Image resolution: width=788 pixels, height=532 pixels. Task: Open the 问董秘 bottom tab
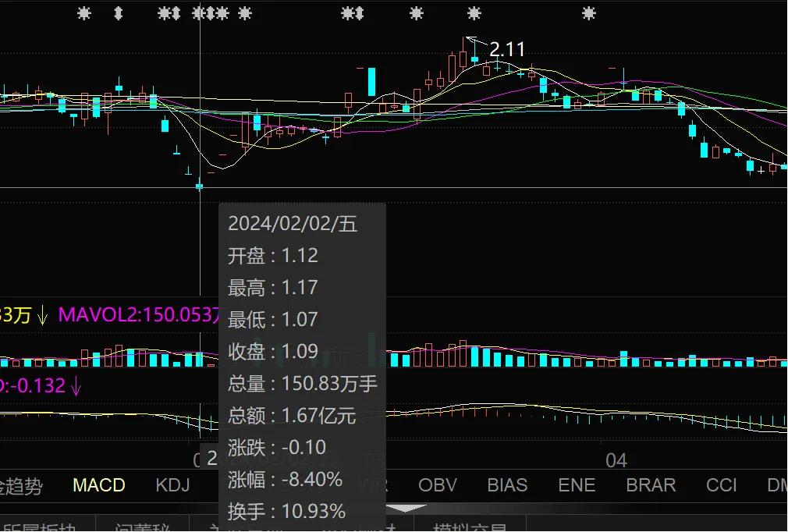[x=142, y=527]
